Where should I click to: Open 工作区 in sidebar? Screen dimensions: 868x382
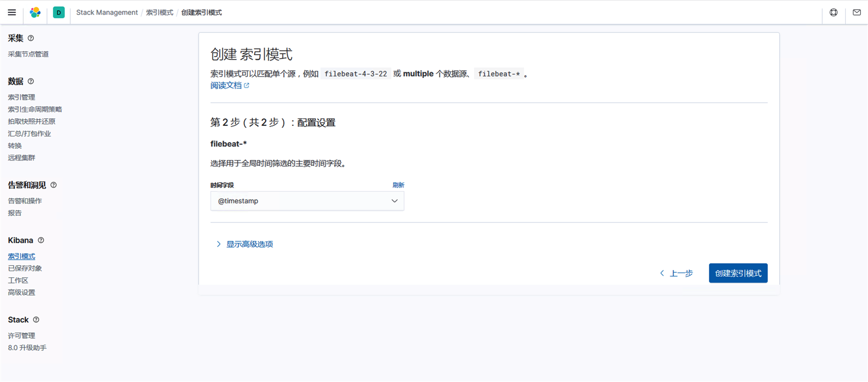click(18, 281)
